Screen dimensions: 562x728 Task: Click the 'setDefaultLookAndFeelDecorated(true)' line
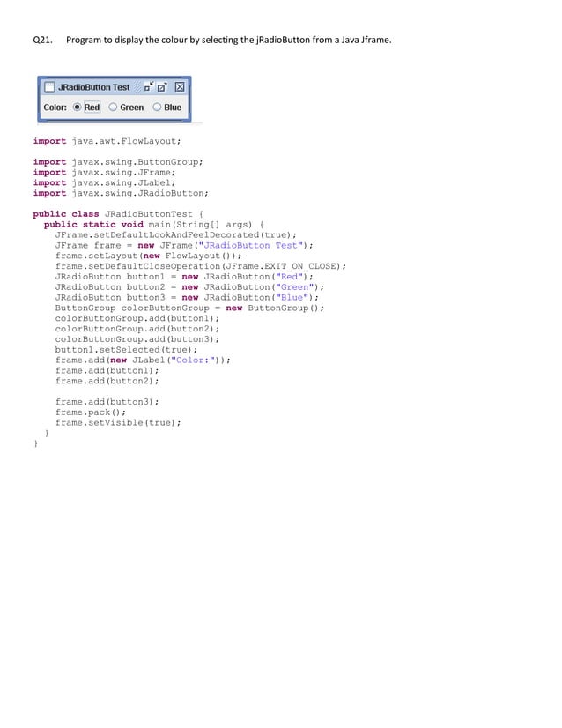coord(175,235)
